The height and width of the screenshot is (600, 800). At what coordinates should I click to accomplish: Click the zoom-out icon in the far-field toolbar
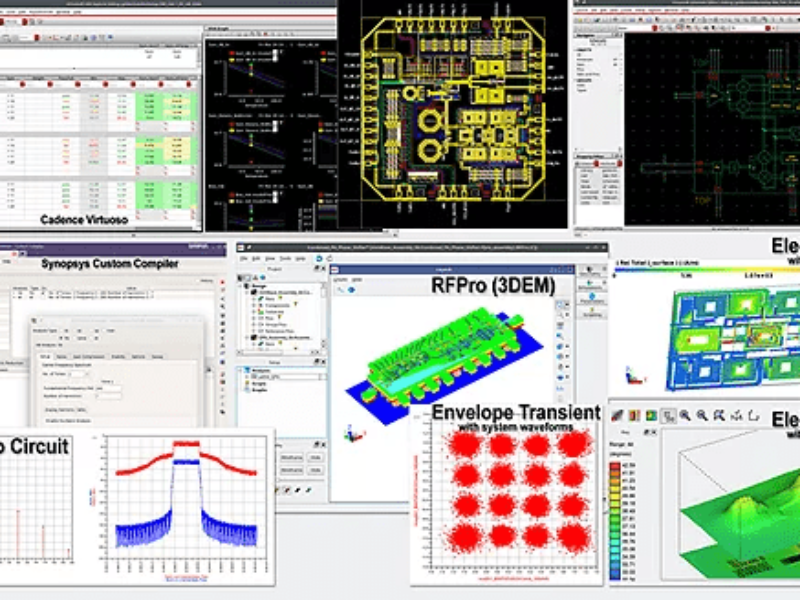(701, 414)
